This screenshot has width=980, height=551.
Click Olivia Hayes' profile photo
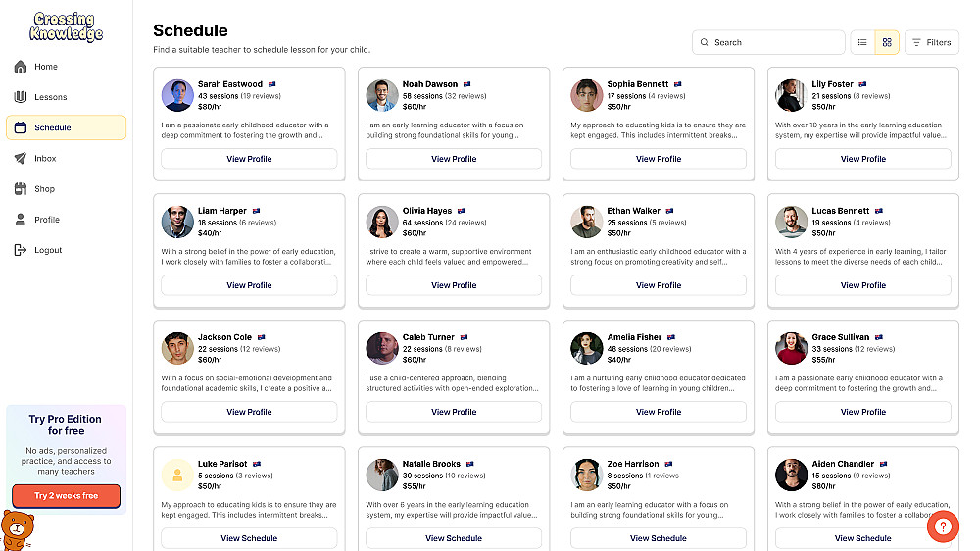coord(382,222)
